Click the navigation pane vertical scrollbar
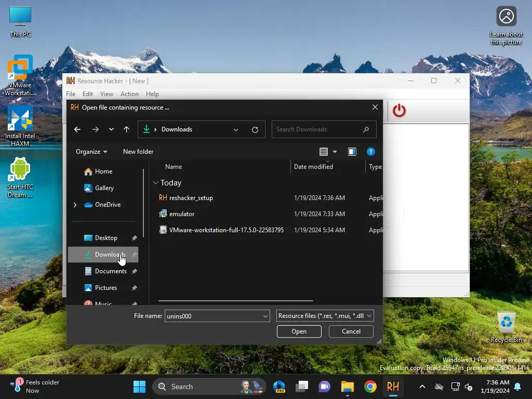 143,203
